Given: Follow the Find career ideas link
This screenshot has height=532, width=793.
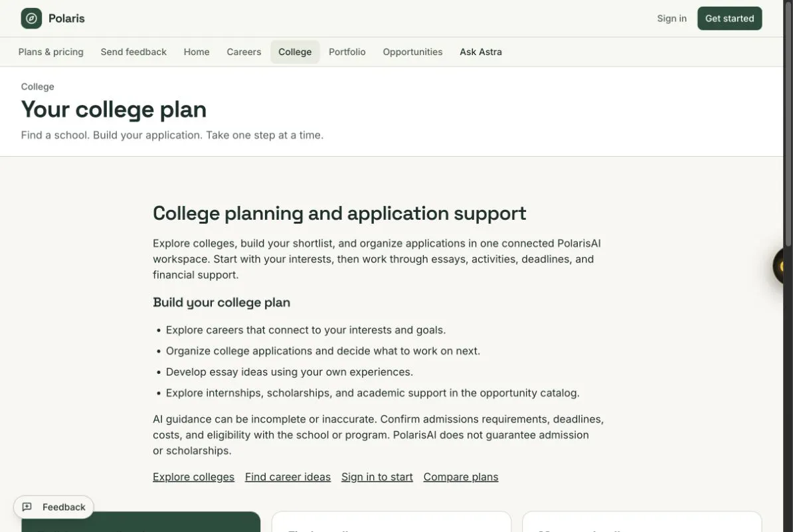Looking at the screenshot, I should tap(288, 477).
